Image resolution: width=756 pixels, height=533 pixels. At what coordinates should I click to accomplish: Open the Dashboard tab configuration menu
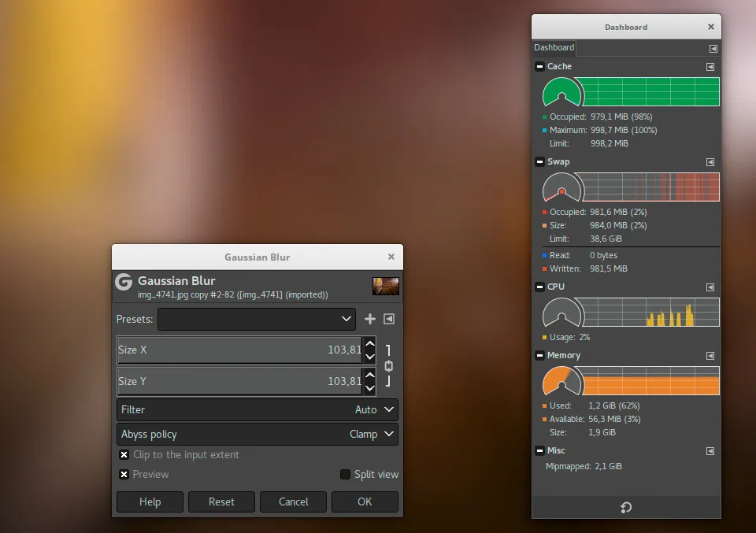tap(713, 47)
